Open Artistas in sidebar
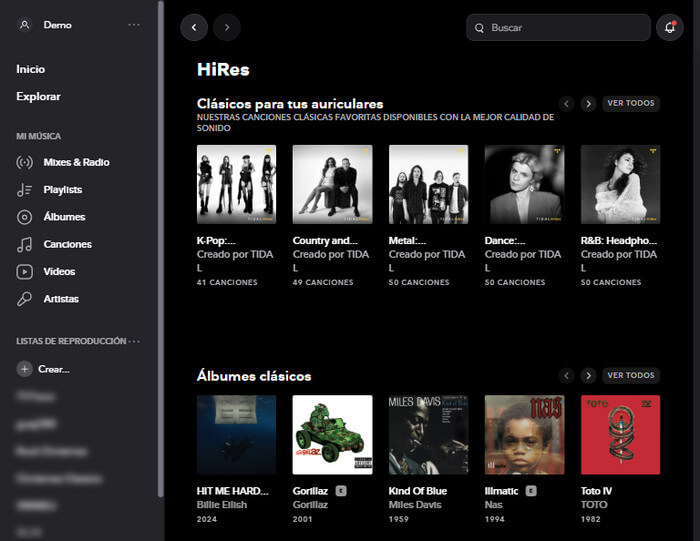The height and width of the screenshot is (541, 700). pos(61,299)
